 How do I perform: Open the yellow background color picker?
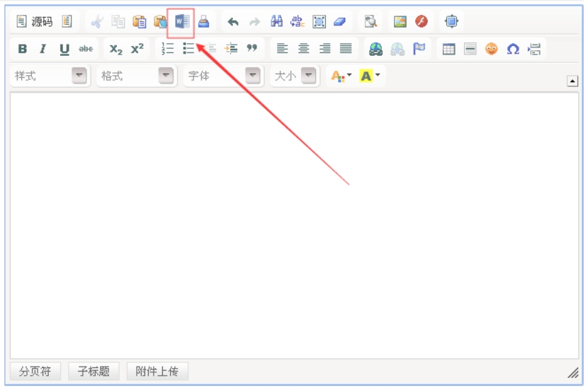[x=370, y=76]
